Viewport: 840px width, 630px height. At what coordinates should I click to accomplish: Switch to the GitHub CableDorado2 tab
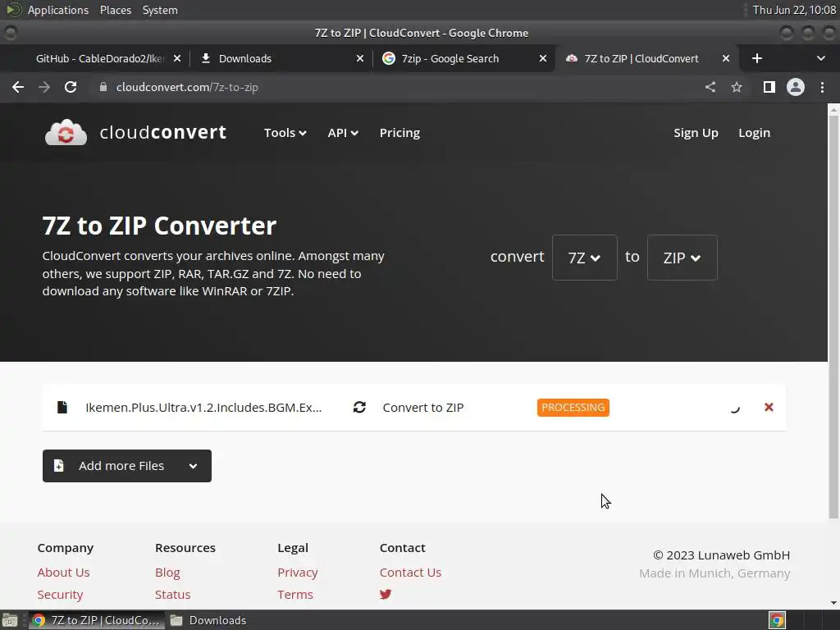pyautogui.click(x=99, y=58)
